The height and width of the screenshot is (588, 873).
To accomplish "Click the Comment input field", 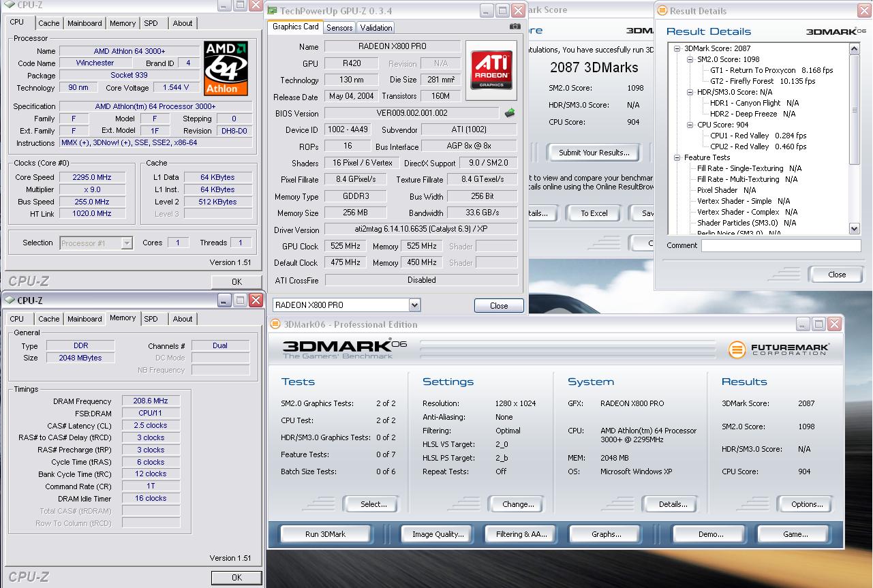I will point(781,245).
